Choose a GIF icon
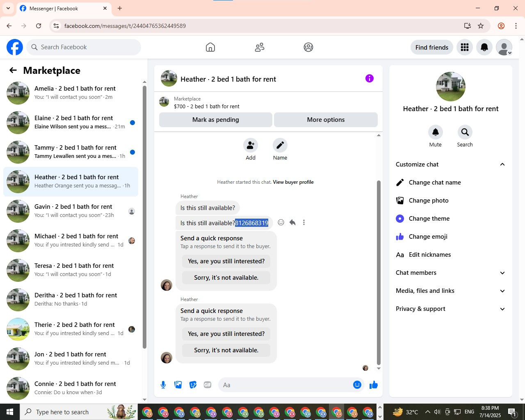 208,385
